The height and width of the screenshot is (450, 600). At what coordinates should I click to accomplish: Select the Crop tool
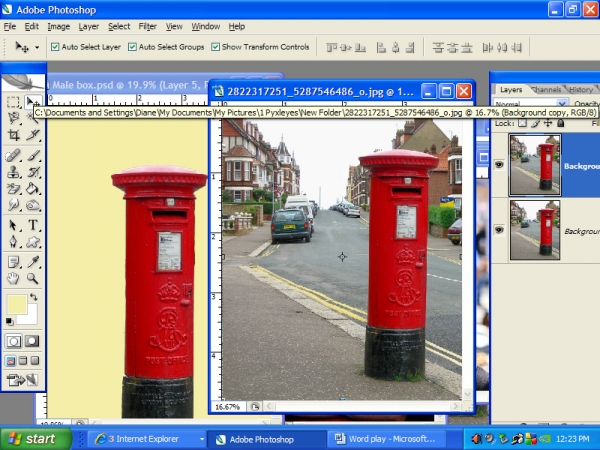point(13,135)
